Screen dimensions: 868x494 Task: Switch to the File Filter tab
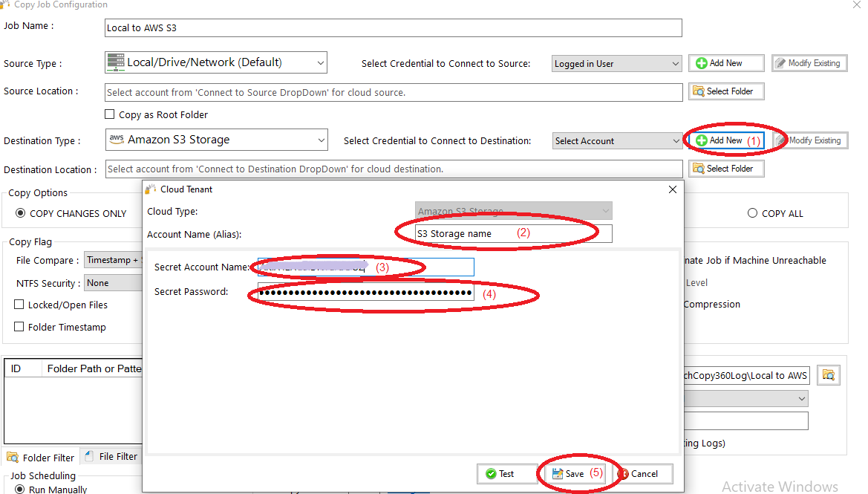tap(112, 456)
